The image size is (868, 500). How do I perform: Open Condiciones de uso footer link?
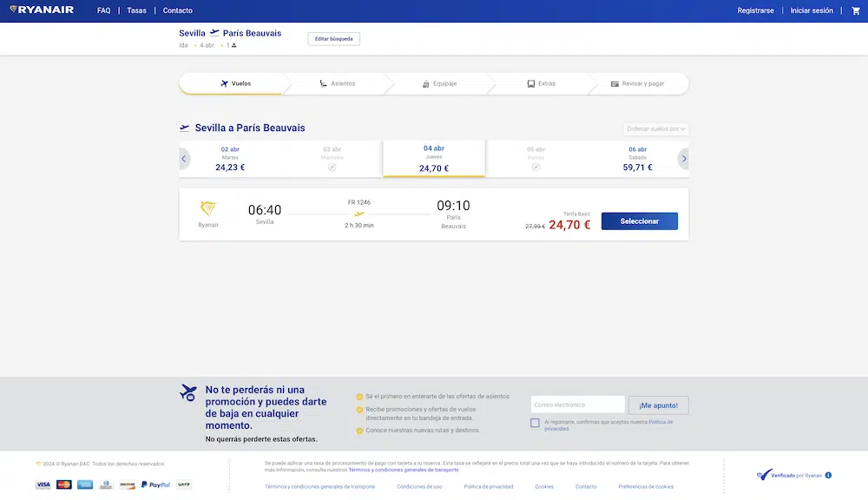[x=419, y=487]
